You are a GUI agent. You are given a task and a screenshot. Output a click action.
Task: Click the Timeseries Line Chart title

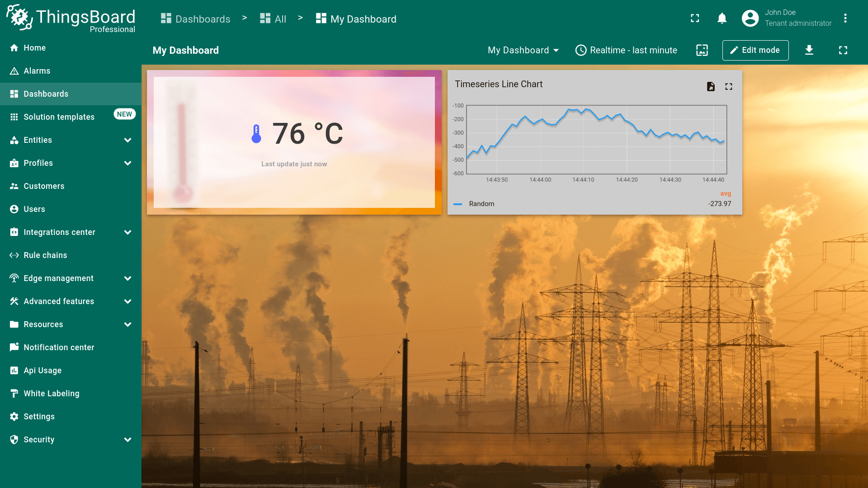[x=499, y=84]
